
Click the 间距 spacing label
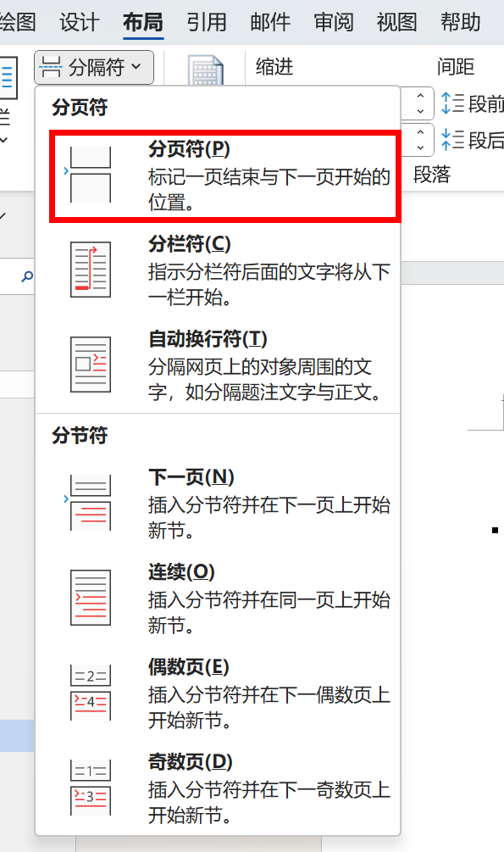(456, 67)
